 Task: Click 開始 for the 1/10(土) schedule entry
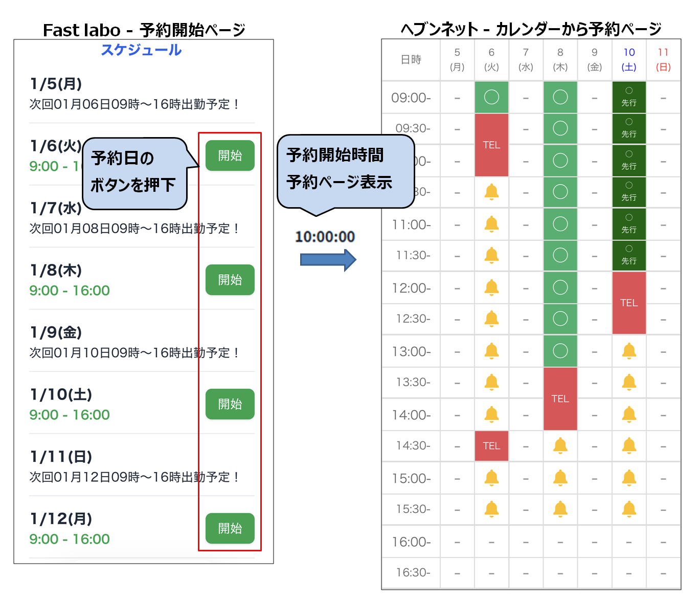230,404
